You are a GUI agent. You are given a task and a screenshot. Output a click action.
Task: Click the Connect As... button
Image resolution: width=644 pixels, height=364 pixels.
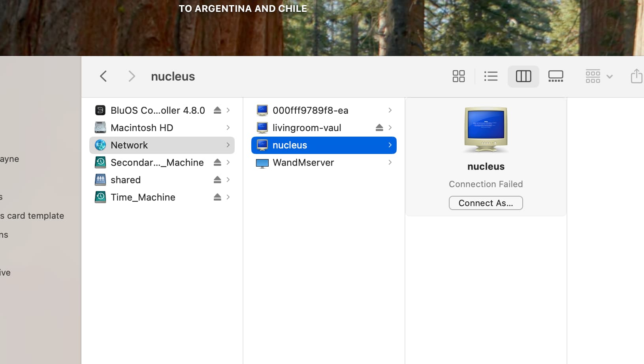point(486,203)
